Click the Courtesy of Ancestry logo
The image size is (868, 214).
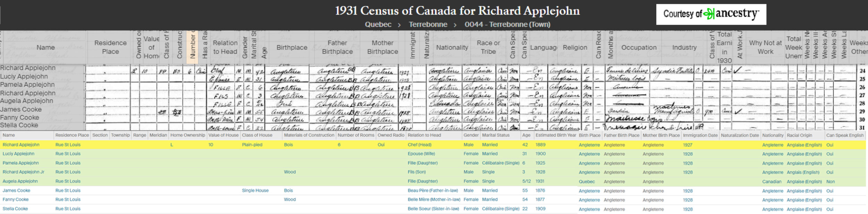711,14
